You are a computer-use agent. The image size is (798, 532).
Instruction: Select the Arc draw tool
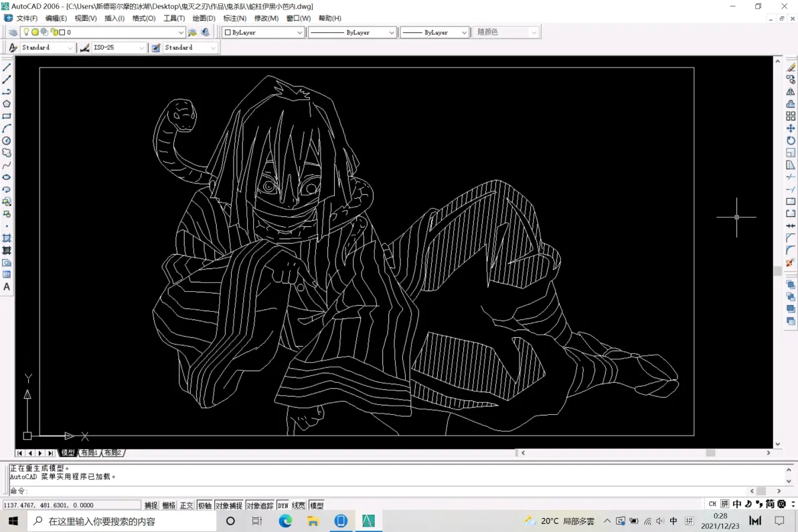pos(7,128)
